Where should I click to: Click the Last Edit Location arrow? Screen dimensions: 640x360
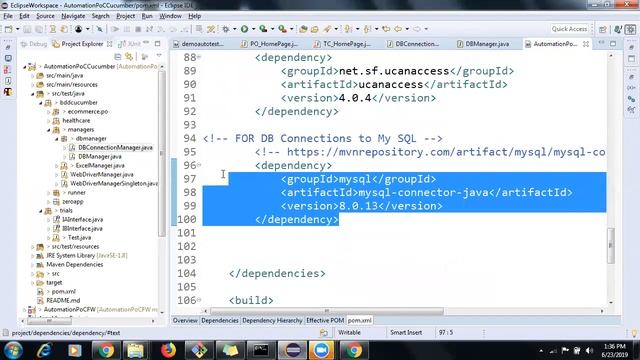pos(386,29)
